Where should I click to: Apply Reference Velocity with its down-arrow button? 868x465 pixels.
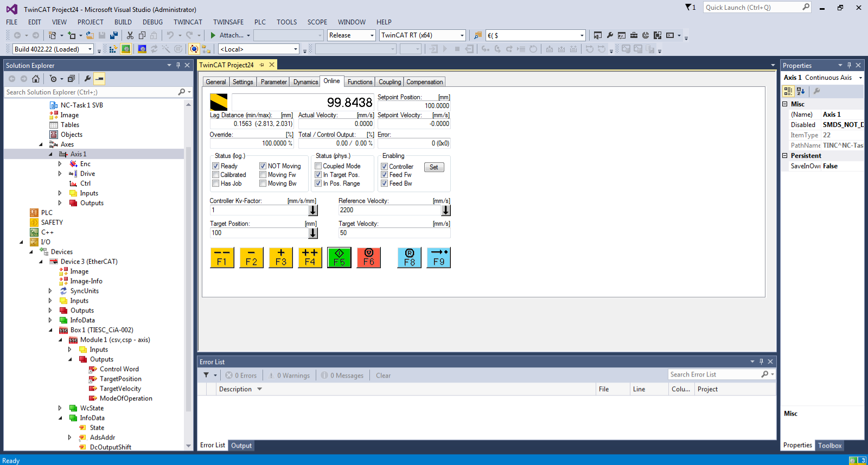[x=446, y=210]
